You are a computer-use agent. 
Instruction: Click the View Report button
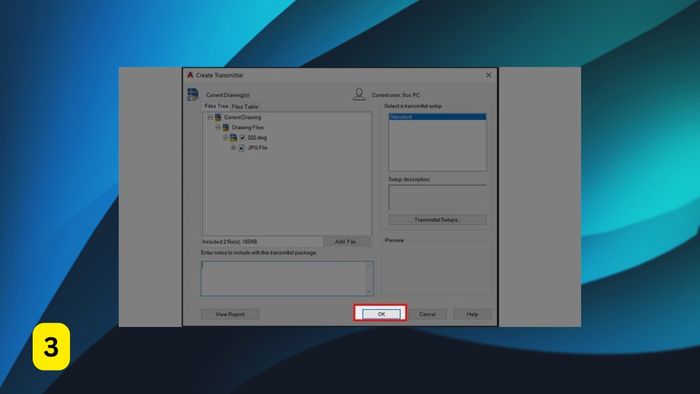tap(230, 314)
